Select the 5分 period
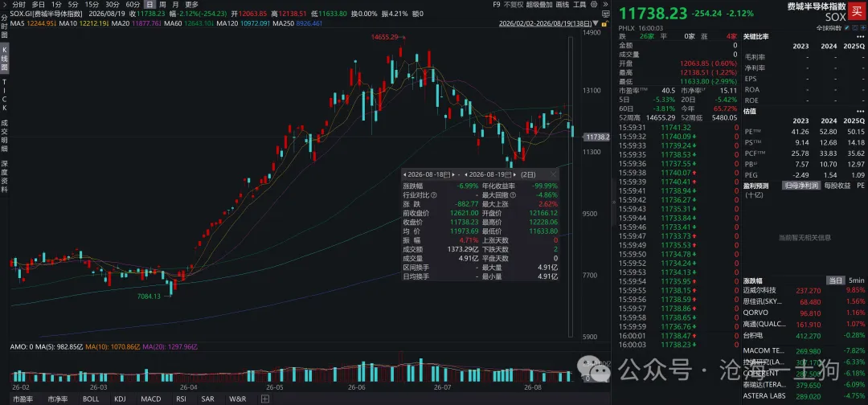868x405 pixels. point(73,5)
